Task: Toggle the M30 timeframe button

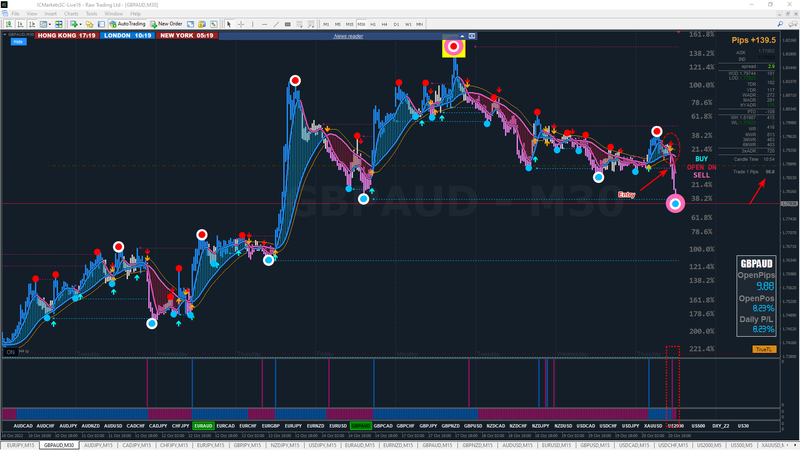Action: coord(361,24)
